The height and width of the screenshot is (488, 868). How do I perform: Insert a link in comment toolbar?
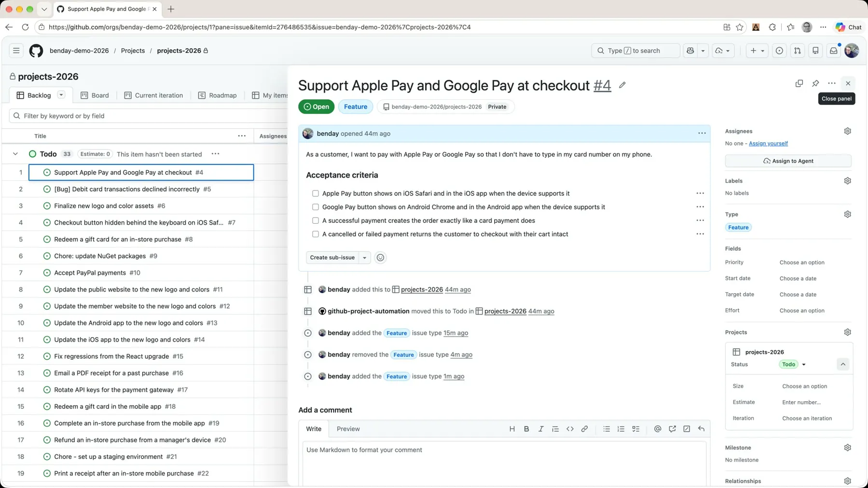pos(584,429)
